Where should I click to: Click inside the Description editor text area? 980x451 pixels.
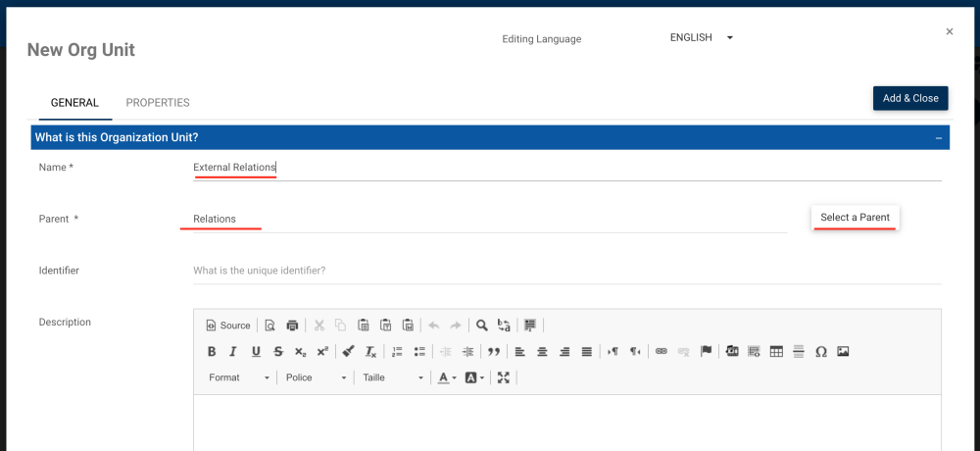(566, 423)
